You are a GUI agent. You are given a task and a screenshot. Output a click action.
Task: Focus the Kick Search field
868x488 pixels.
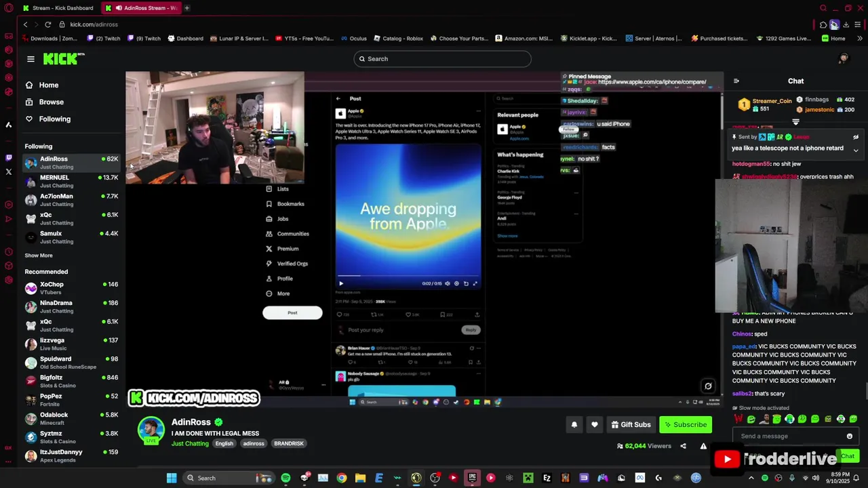coord(442,59)
